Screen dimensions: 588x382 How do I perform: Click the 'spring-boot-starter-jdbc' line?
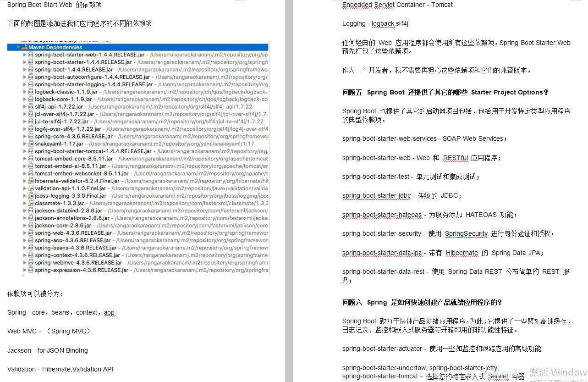(x=402, y=196)
